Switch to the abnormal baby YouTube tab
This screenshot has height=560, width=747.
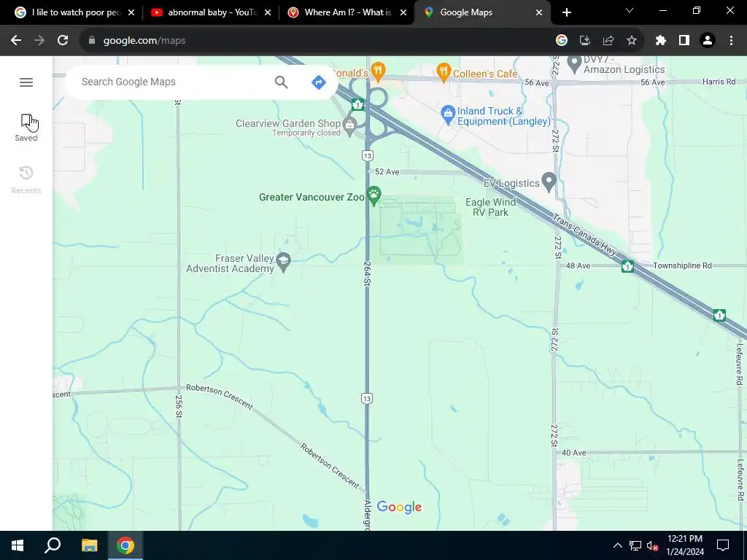[211, 12]
